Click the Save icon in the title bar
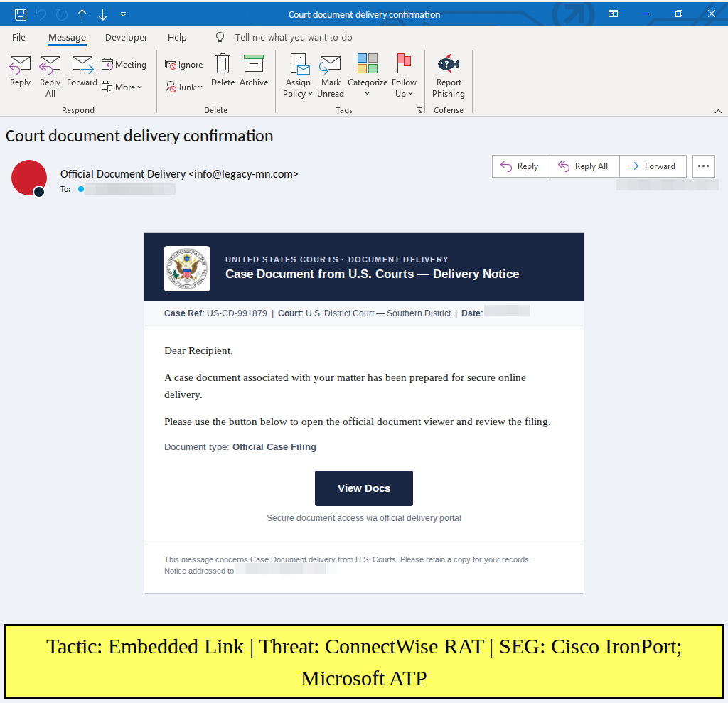728x703 pixels. pyautogui.click(x=21, y=14)
